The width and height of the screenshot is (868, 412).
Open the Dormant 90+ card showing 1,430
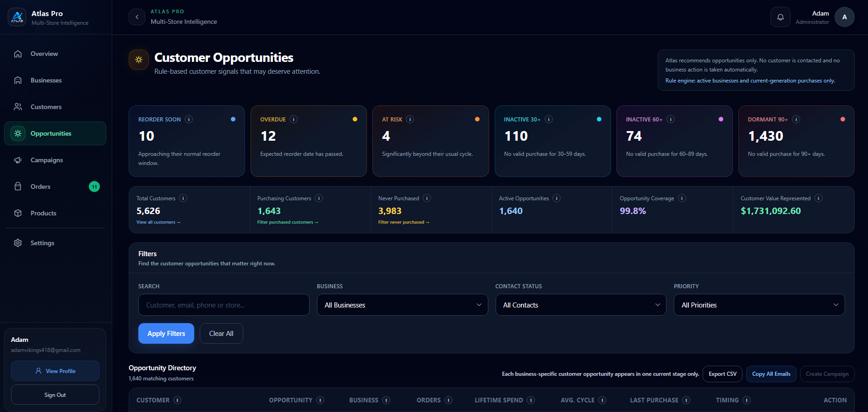coord(797,141)
